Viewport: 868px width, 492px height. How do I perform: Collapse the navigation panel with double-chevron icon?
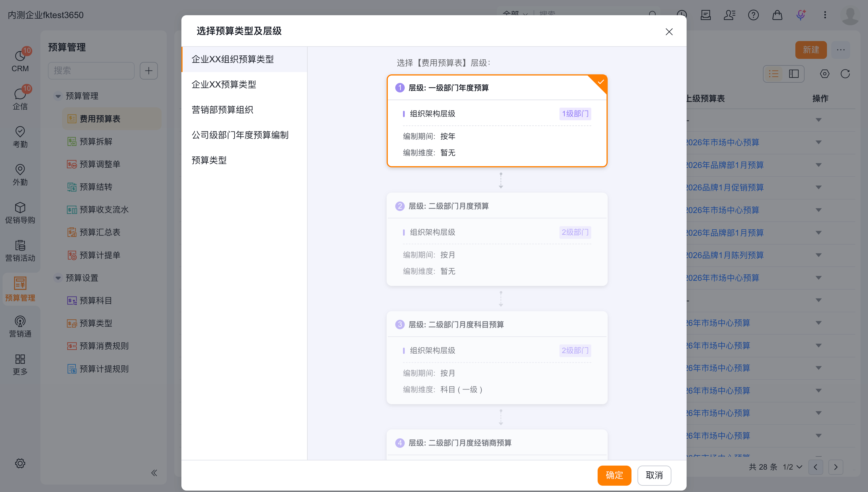click(x=154, y=473)
